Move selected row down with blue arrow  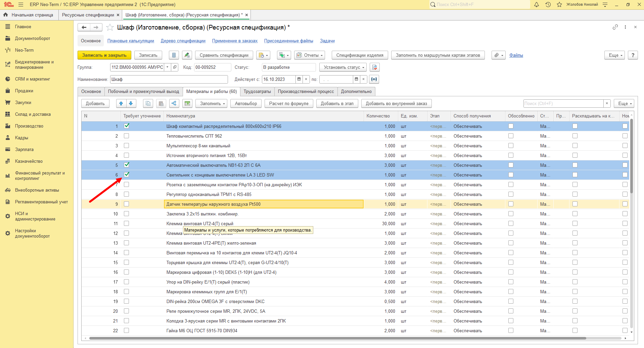(131, 103)
